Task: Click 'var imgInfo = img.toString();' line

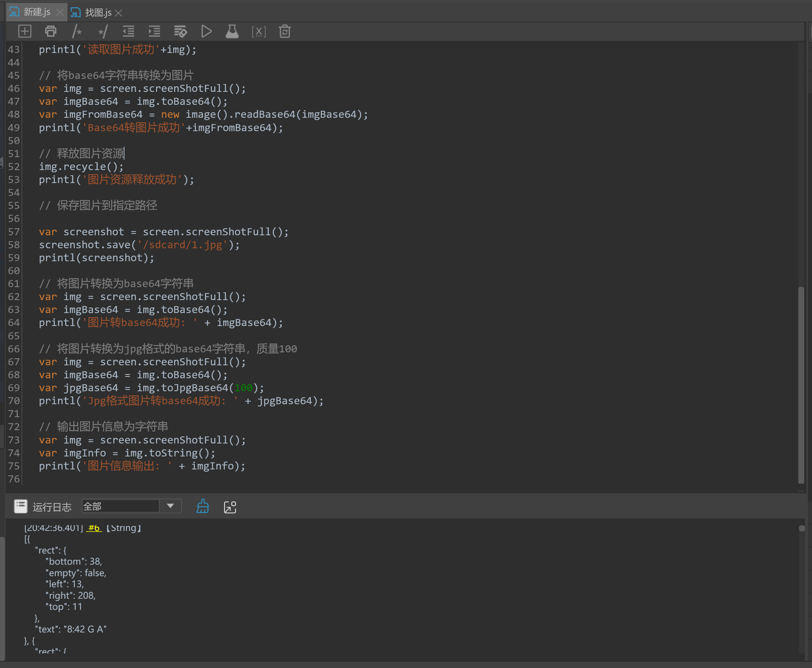Action: [x=127, y=453]
